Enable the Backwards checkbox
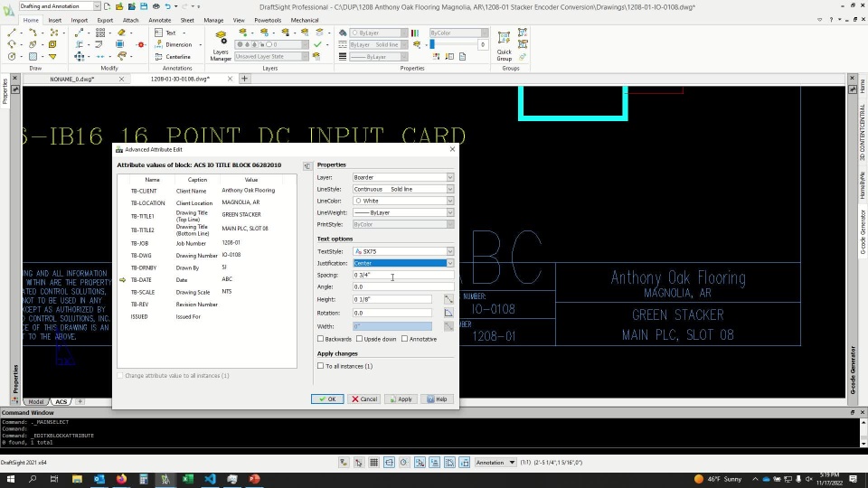Screen dimensions: 868x488 pos(321,339)
